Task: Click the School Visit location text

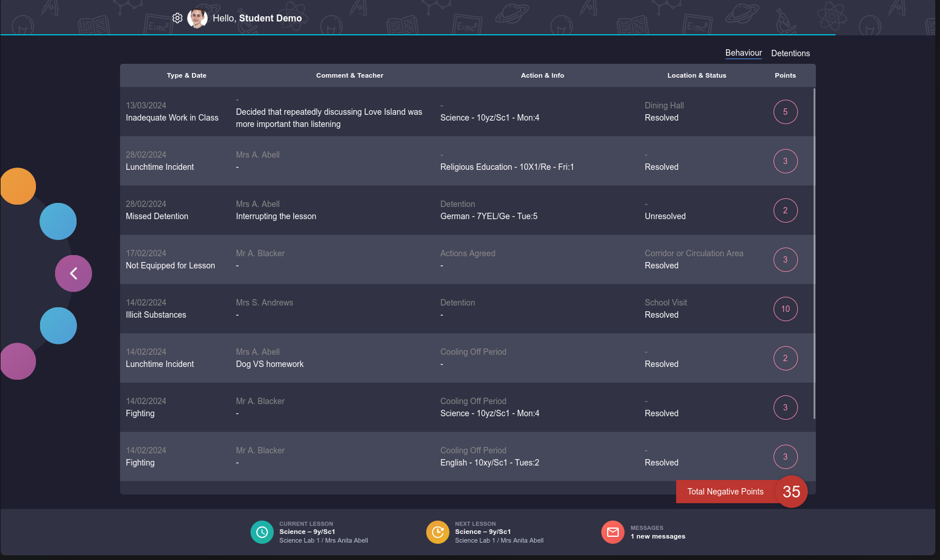Action: click(666, 303)
